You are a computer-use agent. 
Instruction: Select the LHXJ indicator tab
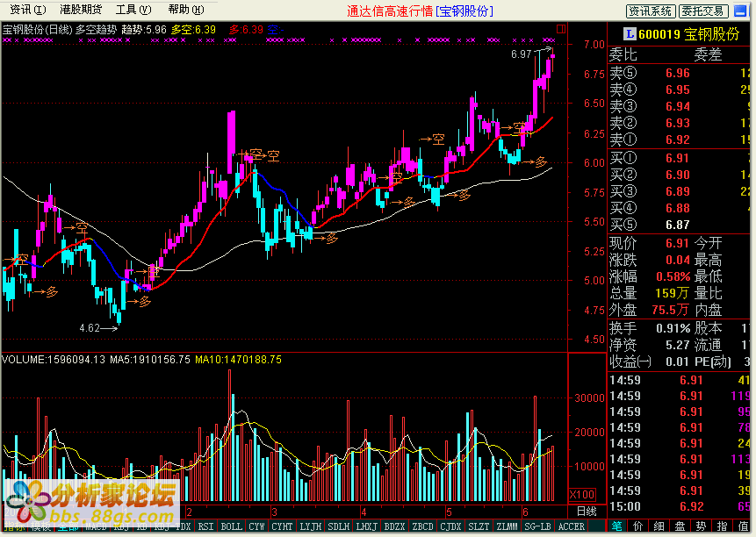[x=367, y=526]
